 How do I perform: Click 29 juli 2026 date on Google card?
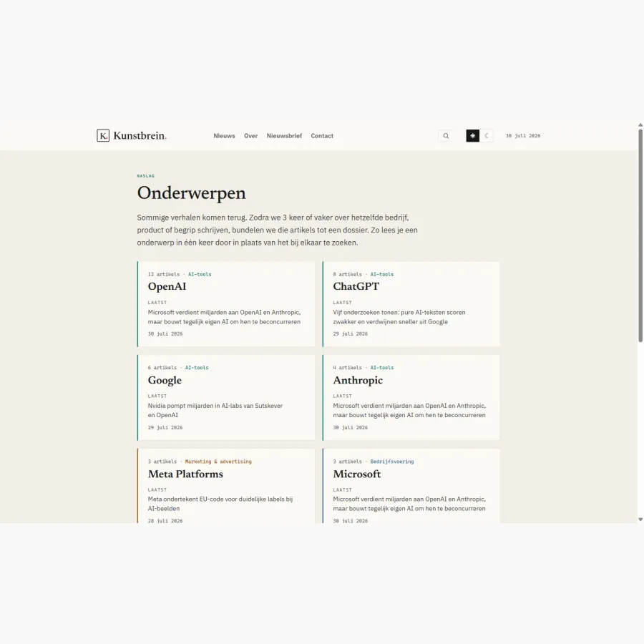(165, 428)
